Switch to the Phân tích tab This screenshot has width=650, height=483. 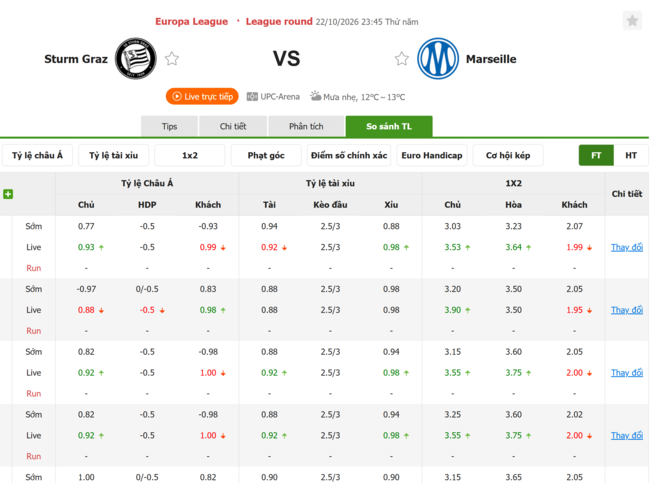point(306,126)
